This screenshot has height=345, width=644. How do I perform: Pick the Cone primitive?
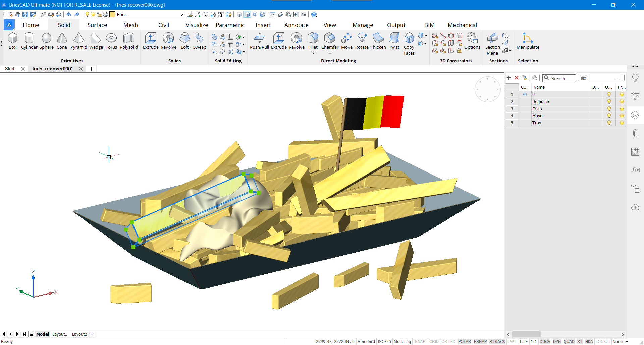[62, 41]
